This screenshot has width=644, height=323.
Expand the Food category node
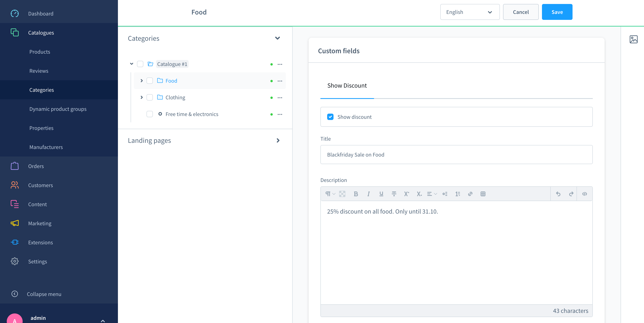142,81
